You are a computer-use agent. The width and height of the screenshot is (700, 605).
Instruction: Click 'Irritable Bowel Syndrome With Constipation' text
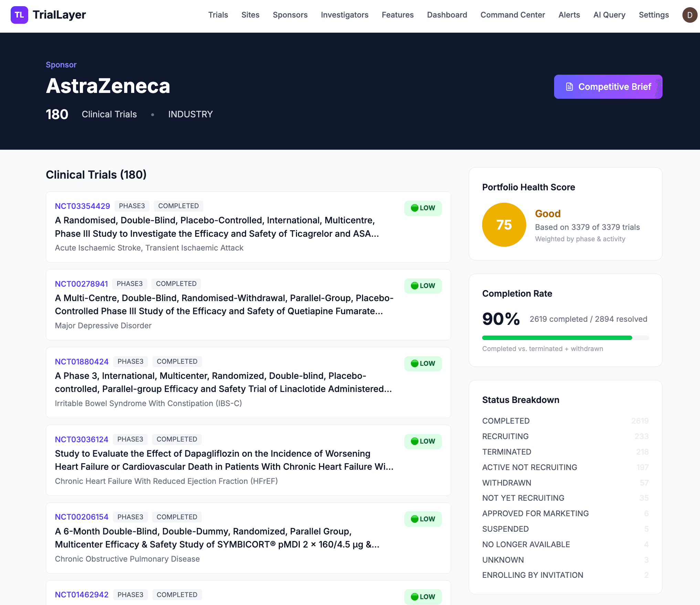pyautogui.click(x=148, y=403)
